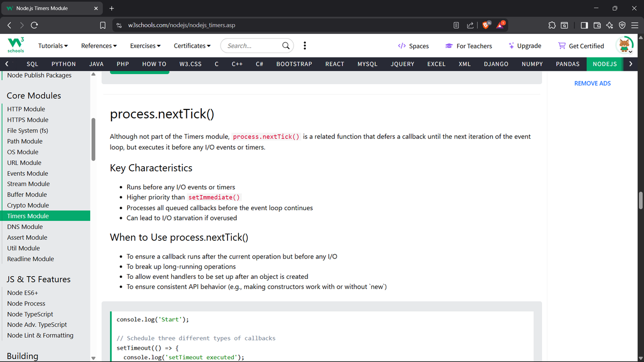Select the BOOTSTRAP topic
The image size is (644, 362).
pyautogui.click(x=294, y=64)
